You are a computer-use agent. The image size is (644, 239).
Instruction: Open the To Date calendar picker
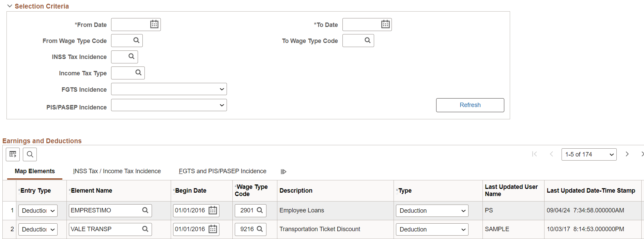[x=385, y=24]
